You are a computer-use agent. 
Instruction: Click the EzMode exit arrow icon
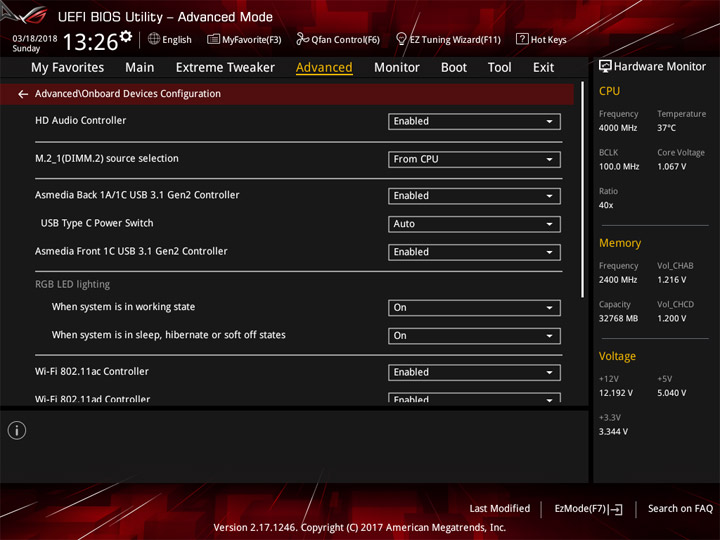(x=616, y=509)
